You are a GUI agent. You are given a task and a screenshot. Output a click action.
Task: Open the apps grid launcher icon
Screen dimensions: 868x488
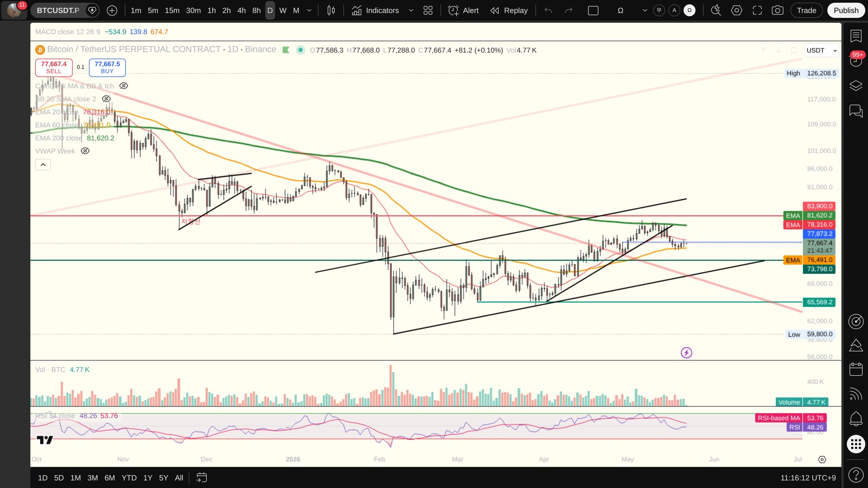tap(856, 445)
